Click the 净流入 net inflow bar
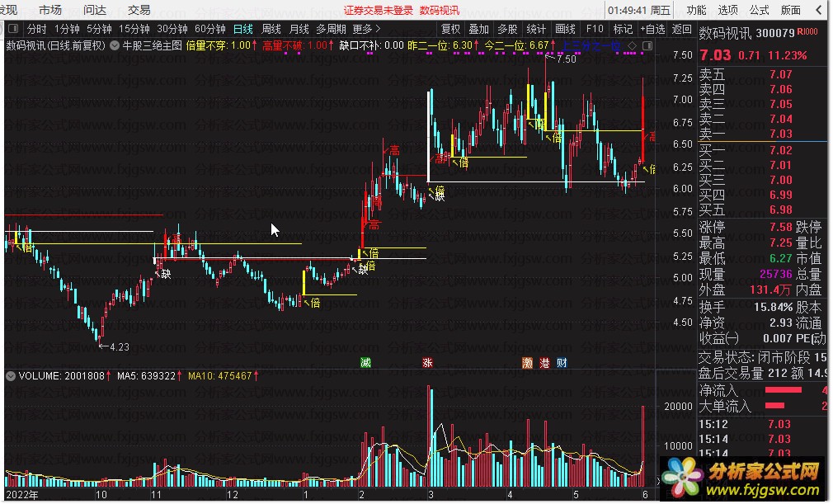The image size is (833, 504). pyautogui.click(x=784, y=390)
